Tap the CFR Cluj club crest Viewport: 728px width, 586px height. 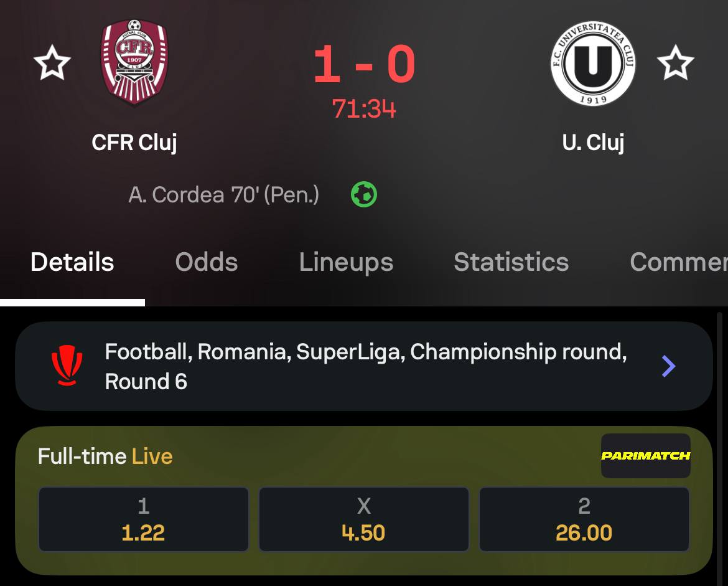click(x=134, y=61)
